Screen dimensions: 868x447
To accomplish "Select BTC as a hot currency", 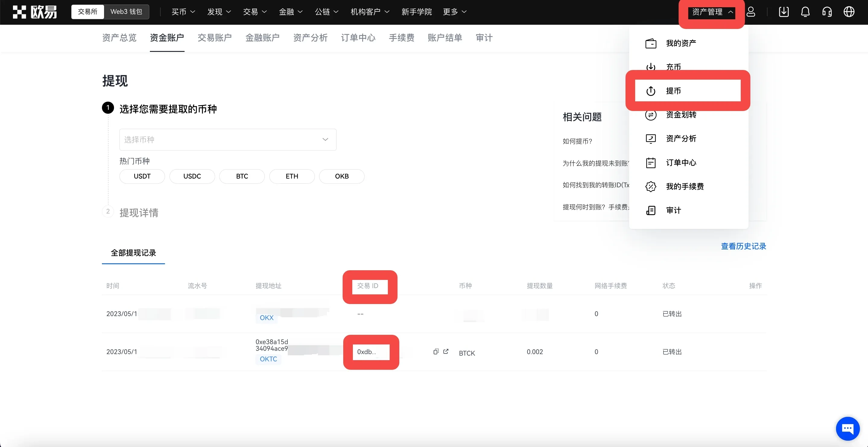I will pos(242,176).
